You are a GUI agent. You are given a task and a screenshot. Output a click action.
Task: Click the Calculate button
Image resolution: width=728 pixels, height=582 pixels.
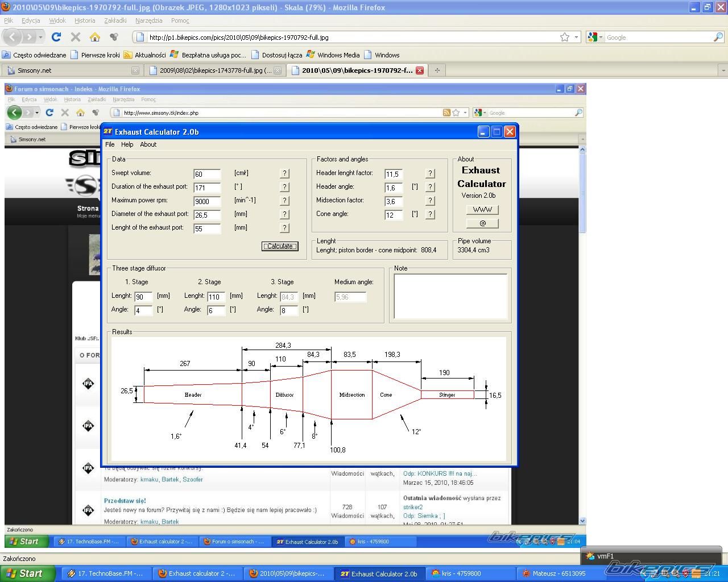(280, 246)
